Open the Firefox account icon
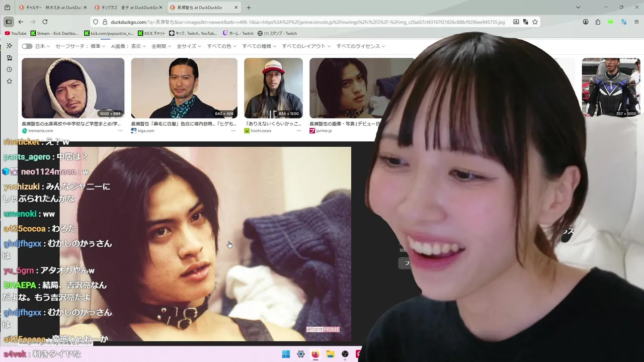Viewport: 644px width, 362px height. [586, 22]
